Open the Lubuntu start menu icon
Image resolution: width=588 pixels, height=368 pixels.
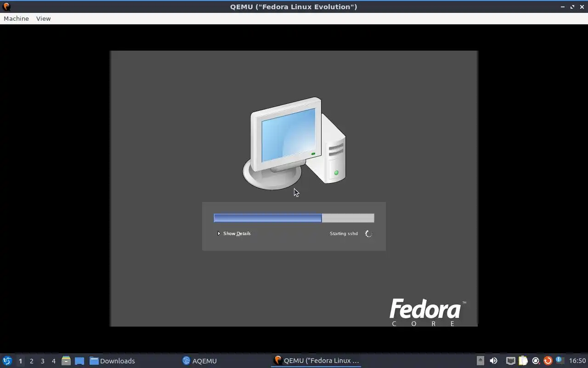(x=7, y=361)
